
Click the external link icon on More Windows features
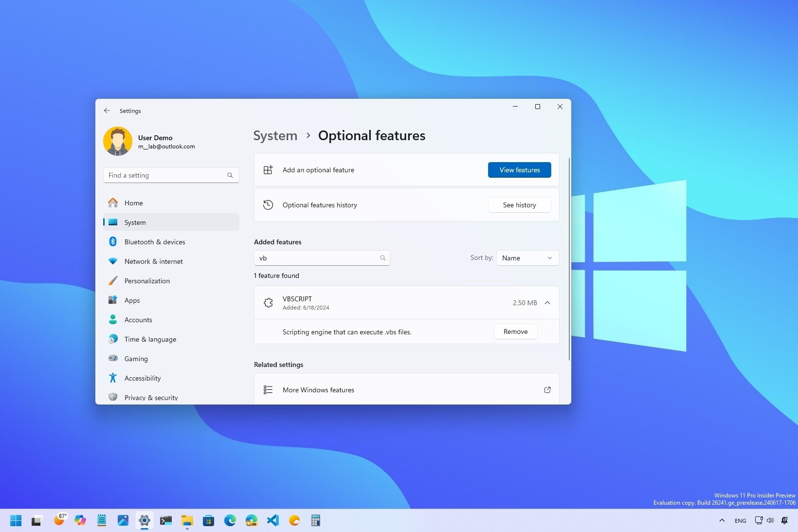[547, 390]
